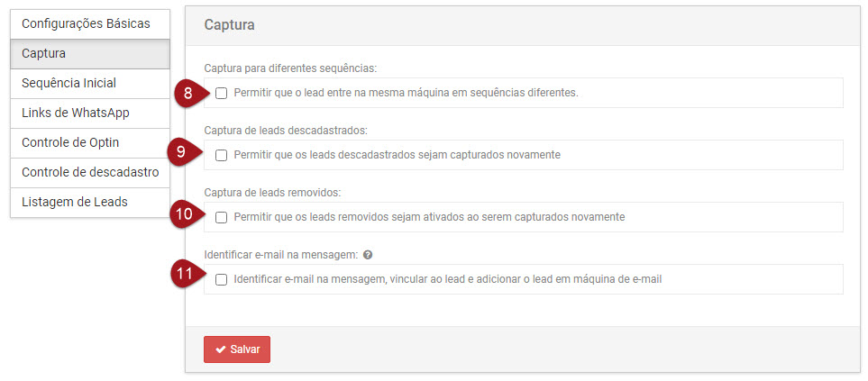
Task: Open Controle de descadastro page
Action: click(x=90, y=172)
